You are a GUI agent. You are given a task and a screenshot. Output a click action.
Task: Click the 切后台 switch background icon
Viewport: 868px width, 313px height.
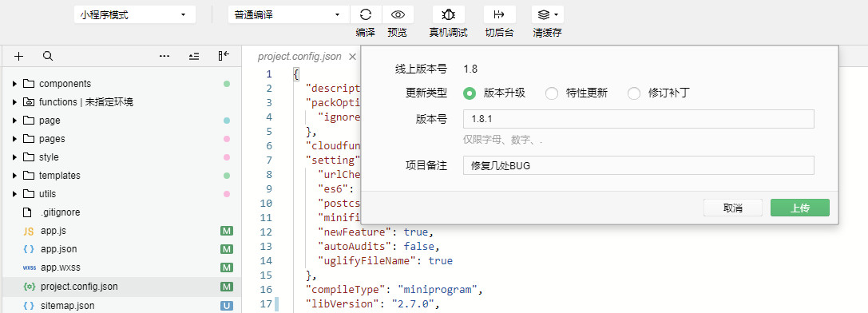[499, 14]
